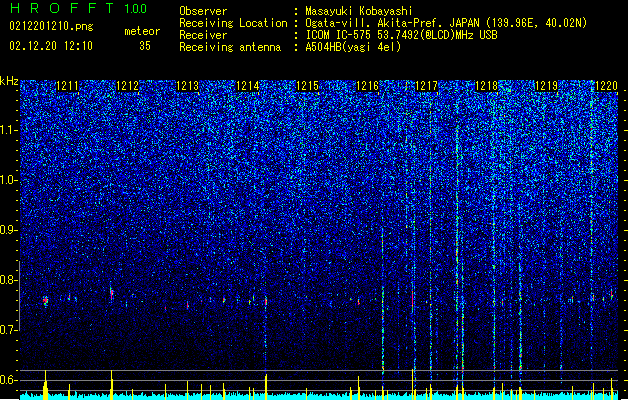The image size is (629, 400).
Task: Click the 1.1 kHz axis label
Action: tap(8, 130)
